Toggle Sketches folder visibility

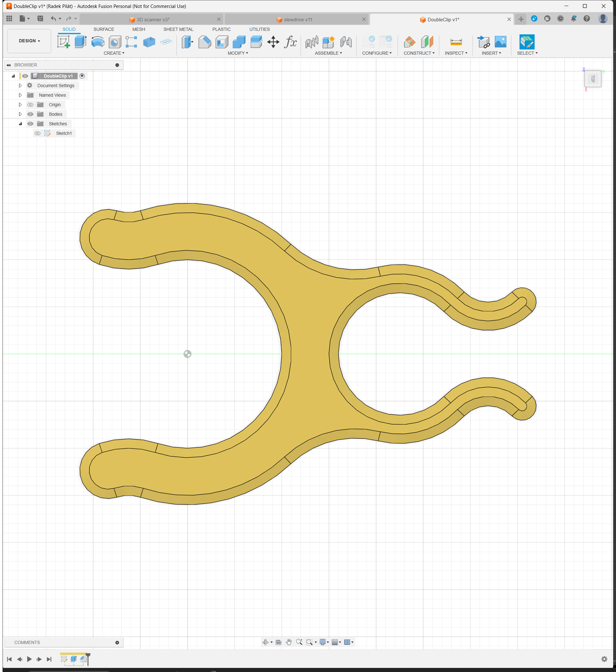pos(30,124)
